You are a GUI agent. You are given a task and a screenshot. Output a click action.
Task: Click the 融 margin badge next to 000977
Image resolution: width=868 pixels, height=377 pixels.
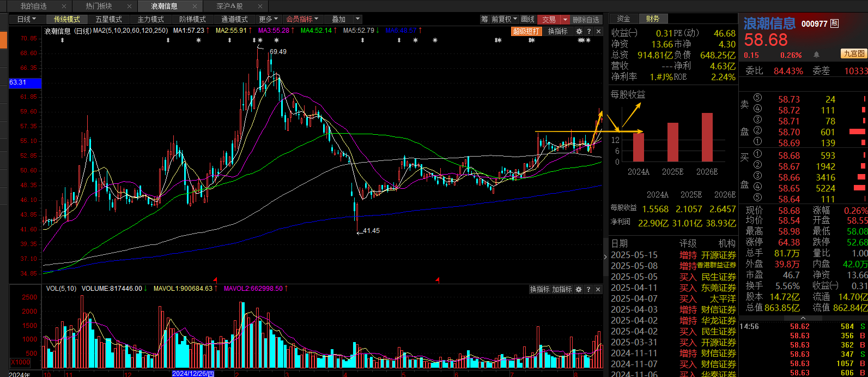coord(834,23)
